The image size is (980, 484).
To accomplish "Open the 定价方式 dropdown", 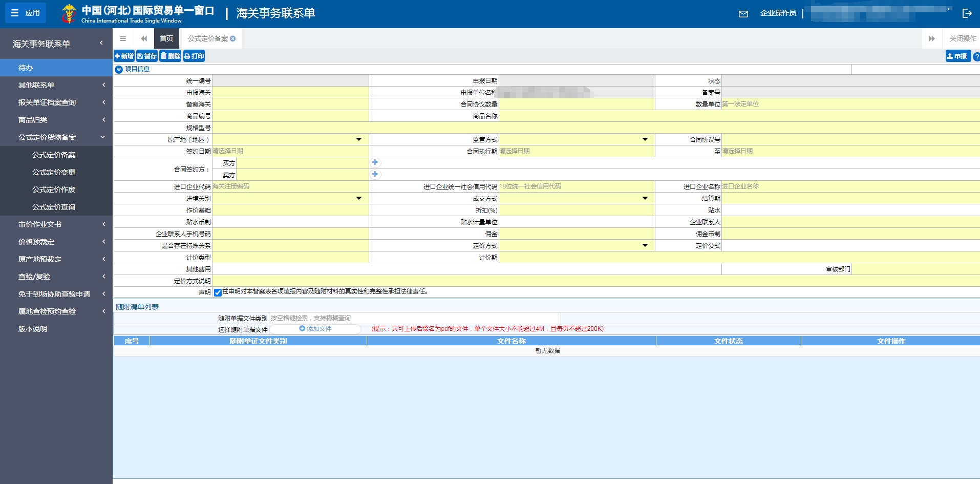I will click(x=645, y=245).
